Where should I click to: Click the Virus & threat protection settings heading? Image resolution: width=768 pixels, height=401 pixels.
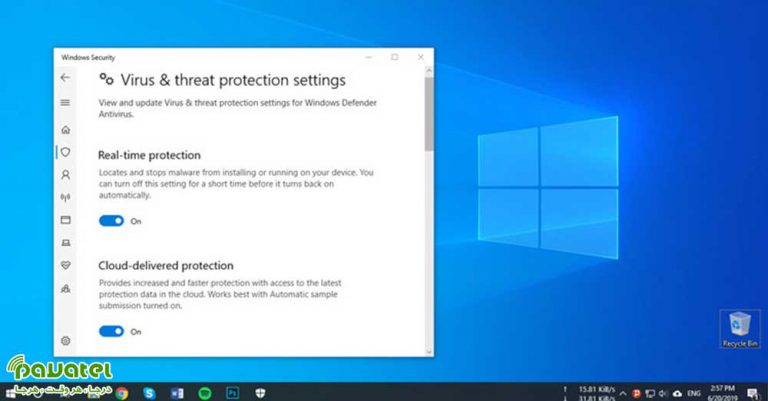[233, 80]
